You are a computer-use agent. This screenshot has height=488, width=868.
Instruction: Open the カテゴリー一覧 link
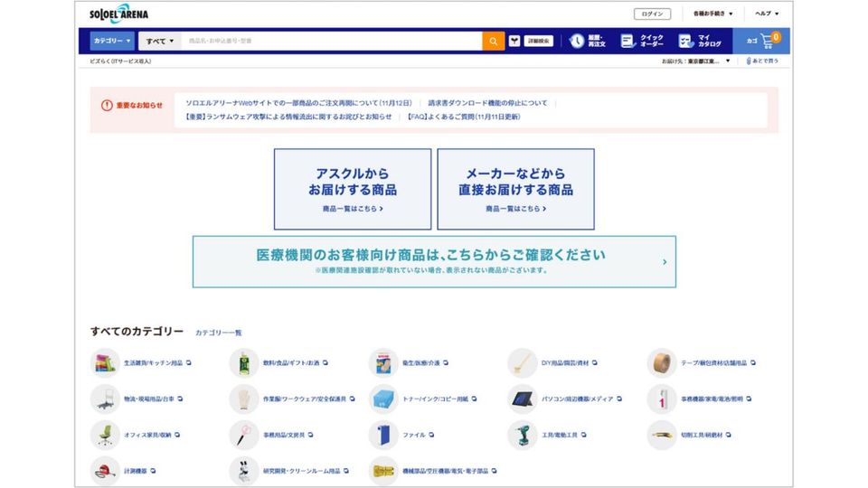click(218, 333)
